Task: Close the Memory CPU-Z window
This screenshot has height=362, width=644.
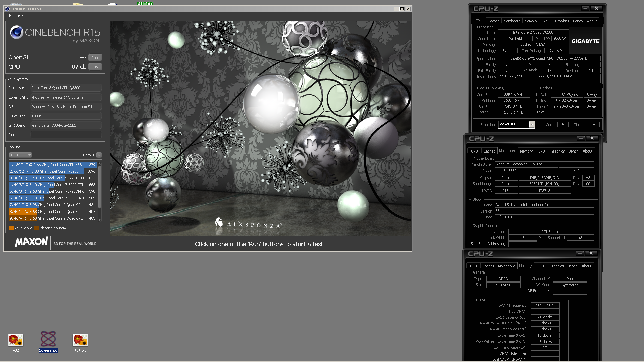Action: tap(591, 253)
